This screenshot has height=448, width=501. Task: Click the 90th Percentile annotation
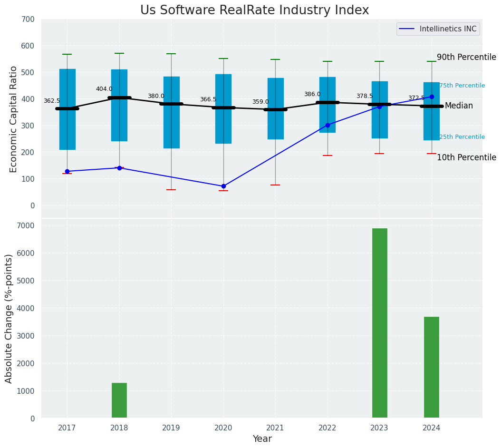(466, 57)
